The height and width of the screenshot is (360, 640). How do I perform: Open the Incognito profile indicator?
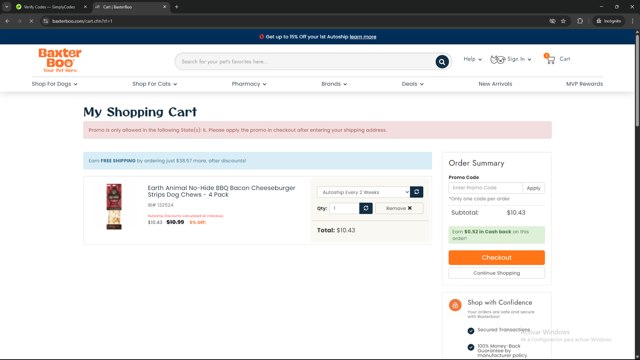pyautogui.click(x=609, y=21)
